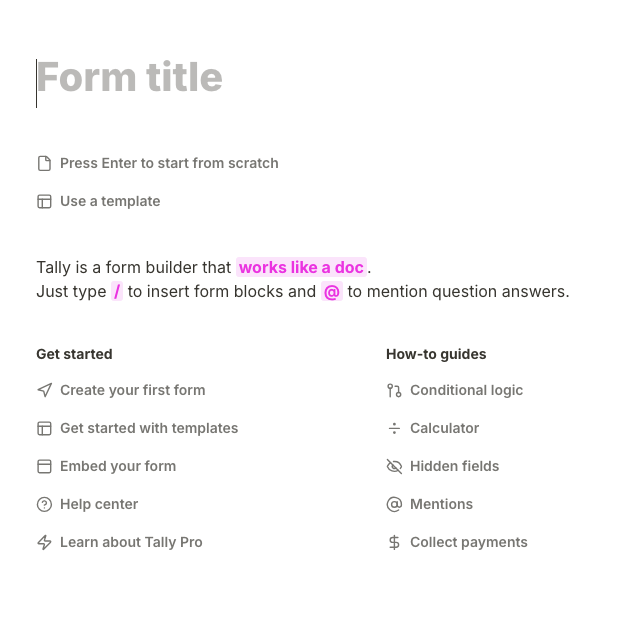Click the conditional logic branch icon

[394, 390]
